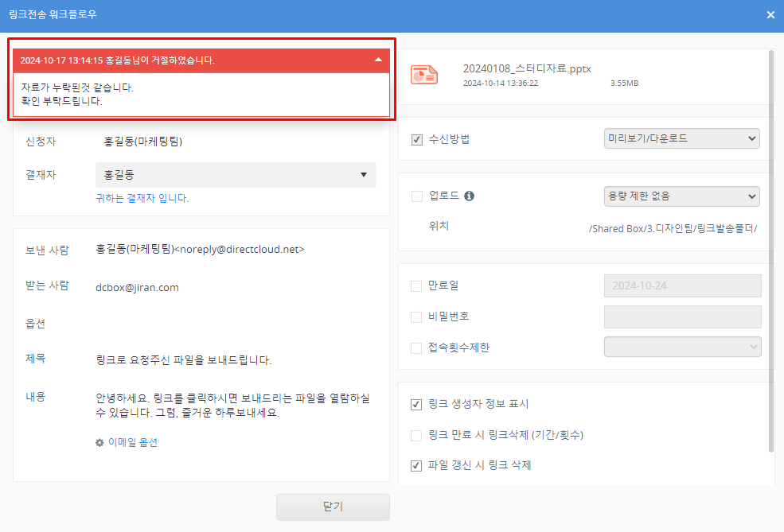The width and height of the screenshot is (784, 532).
Task: Click the right panel vertical scrollbar
Action: 770,239
